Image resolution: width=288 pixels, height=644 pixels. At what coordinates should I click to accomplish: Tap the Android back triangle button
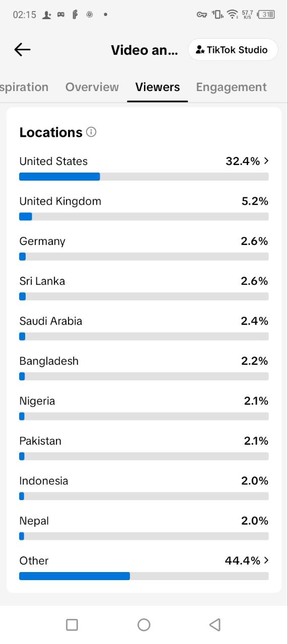tap(215, 624)
